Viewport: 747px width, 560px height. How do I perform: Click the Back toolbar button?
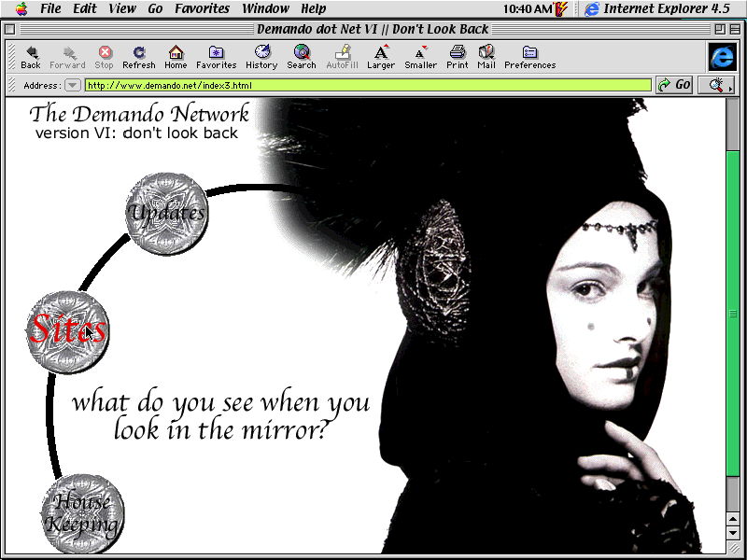[x=31, y=57]
